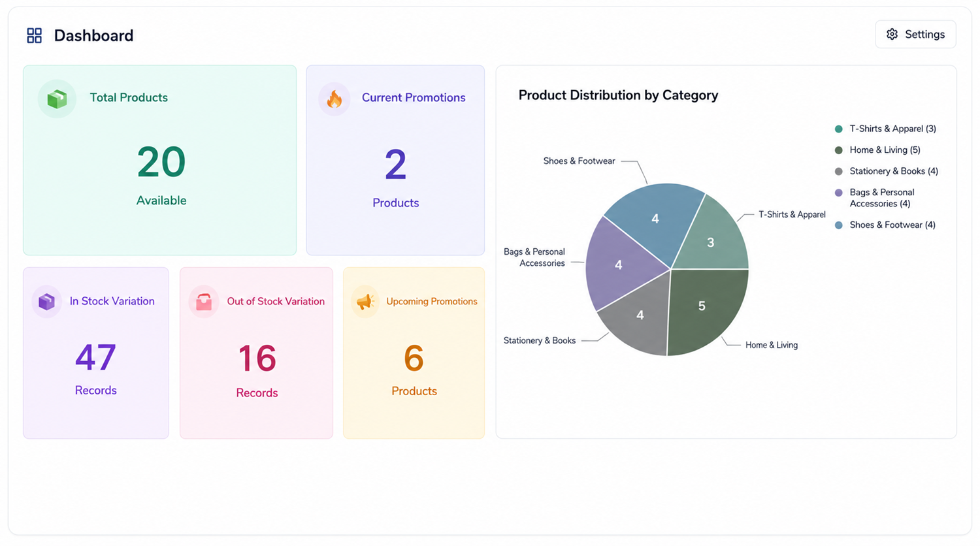The width and height of the screenshot is (980, 546).
Task: Click the T-Shirts & Apparel legend dot
Action: (x=839, y=129)
